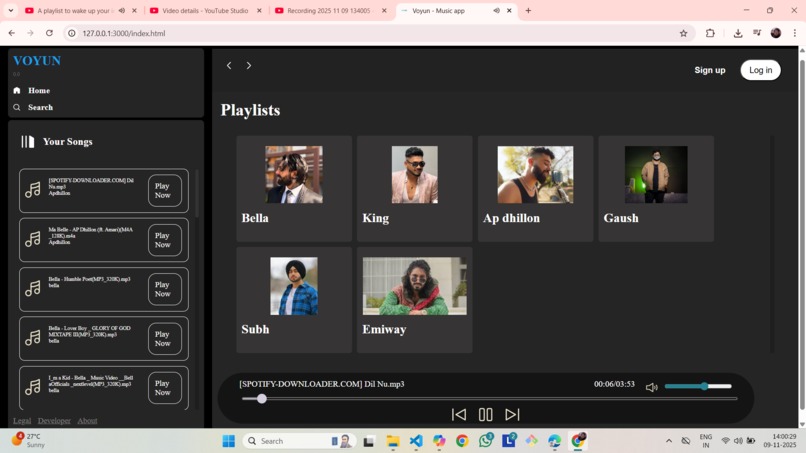Open Search in sidebar
The height and width of the screenshot is (453, 806).
[41, 107]
